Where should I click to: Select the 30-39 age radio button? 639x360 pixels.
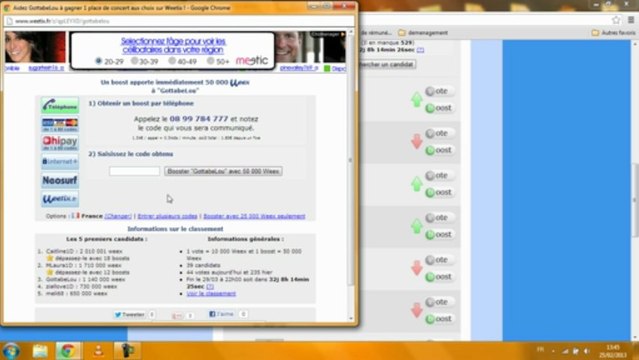[134, 61]
